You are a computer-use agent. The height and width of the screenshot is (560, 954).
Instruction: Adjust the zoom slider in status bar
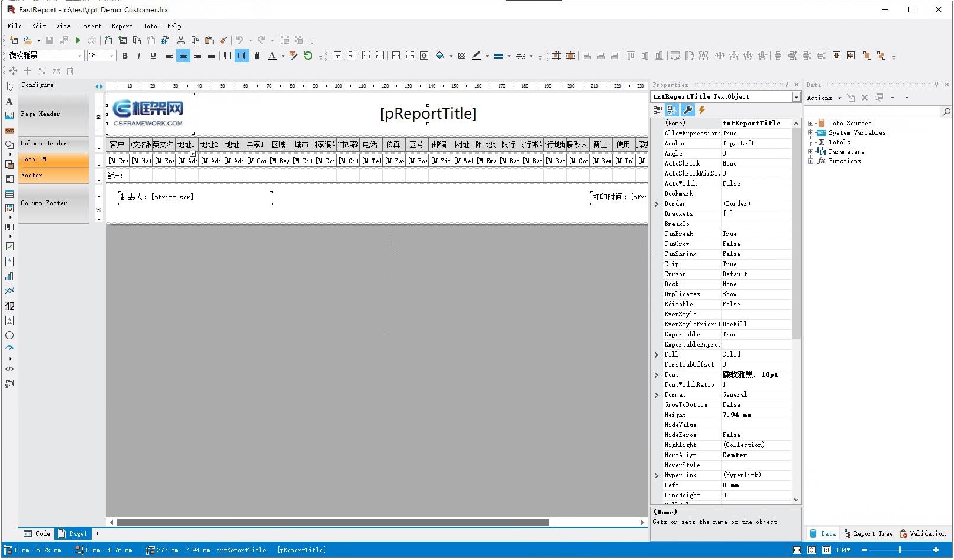tap(900, 550)
